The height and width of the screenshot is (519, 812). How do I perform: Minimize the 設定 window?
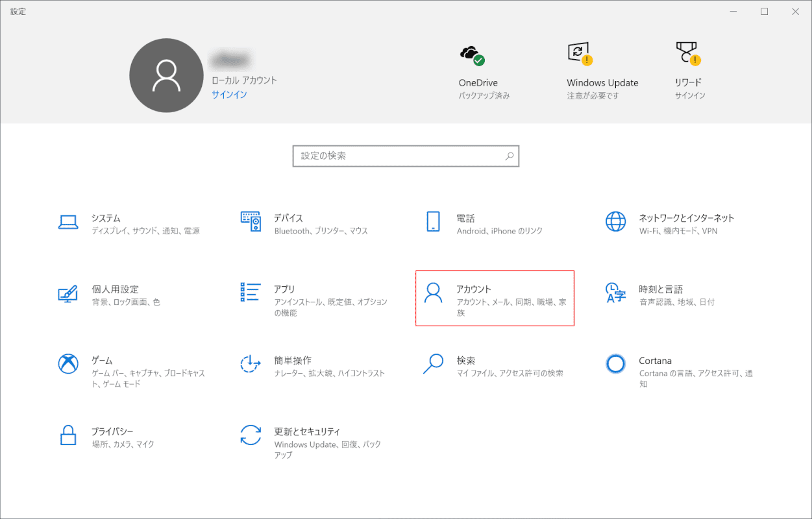[733, 12]
